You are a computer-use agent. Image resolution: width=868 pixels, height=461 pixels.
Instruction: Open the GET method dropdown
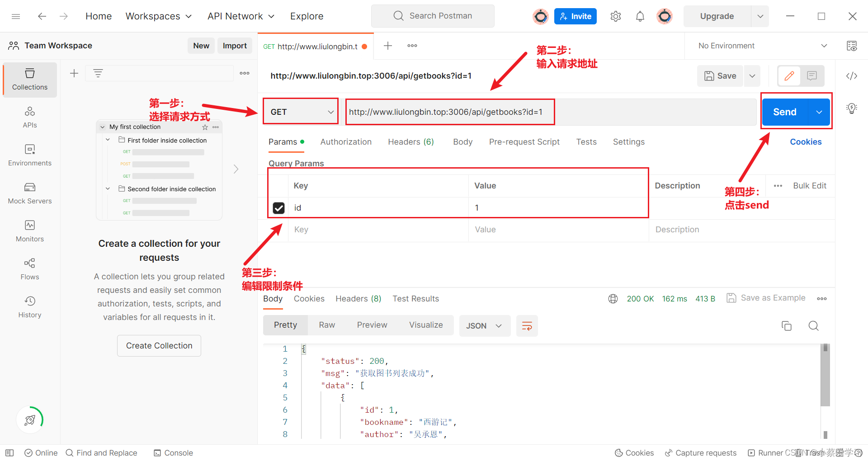tap(301, 112)
